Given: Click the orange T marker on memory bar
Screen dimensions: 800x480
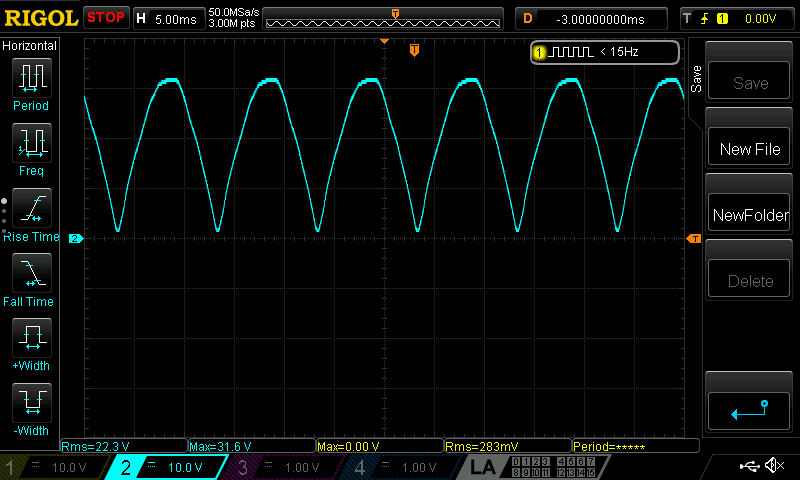Looking at the screenshot, I should (395, 14).
